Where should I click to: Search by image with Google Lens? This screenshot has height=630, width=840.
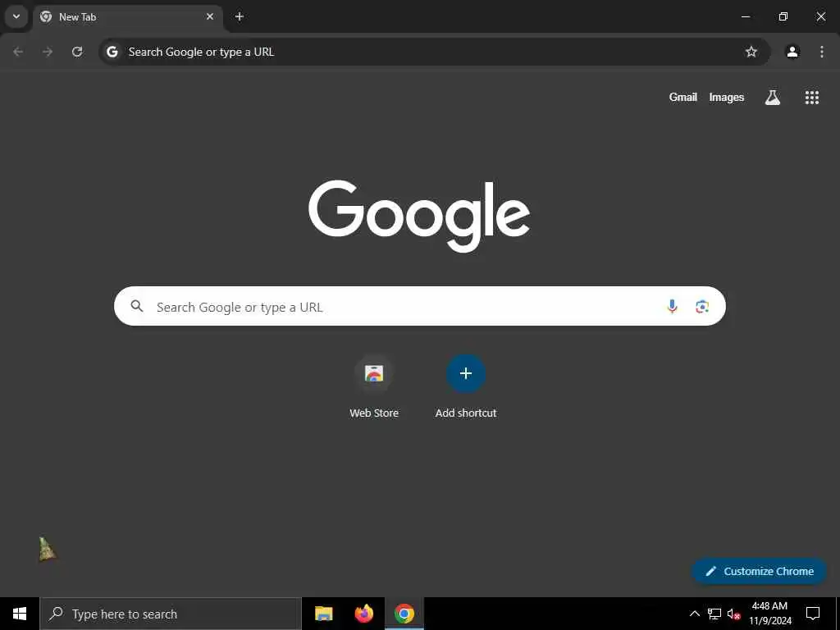click(x=702, y=307)
